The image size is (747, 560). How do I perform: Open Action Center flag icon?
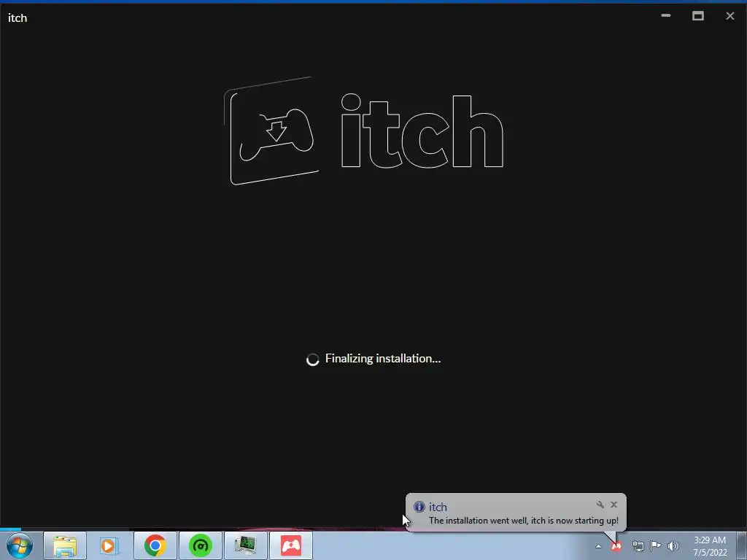pos(656,546)
